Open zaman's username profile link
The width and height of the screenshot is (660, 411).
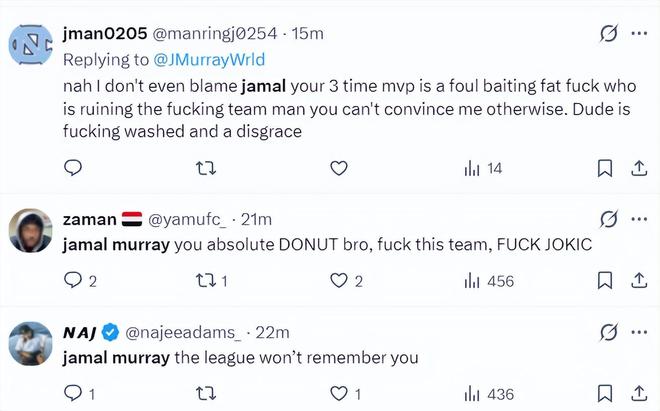(89, 220)
